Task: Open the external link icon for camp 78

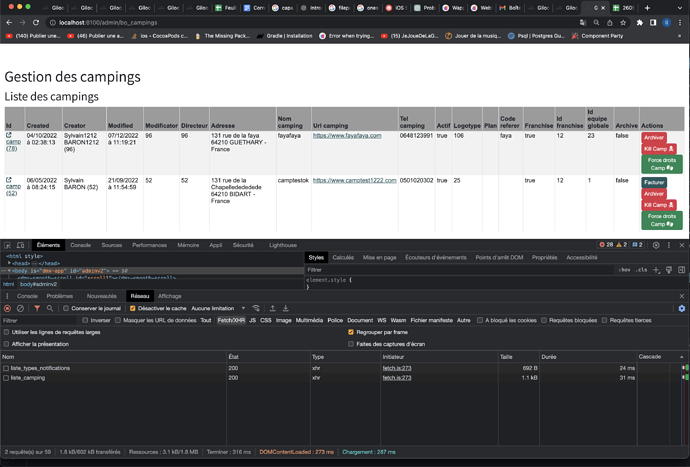Action: point(8,135)
